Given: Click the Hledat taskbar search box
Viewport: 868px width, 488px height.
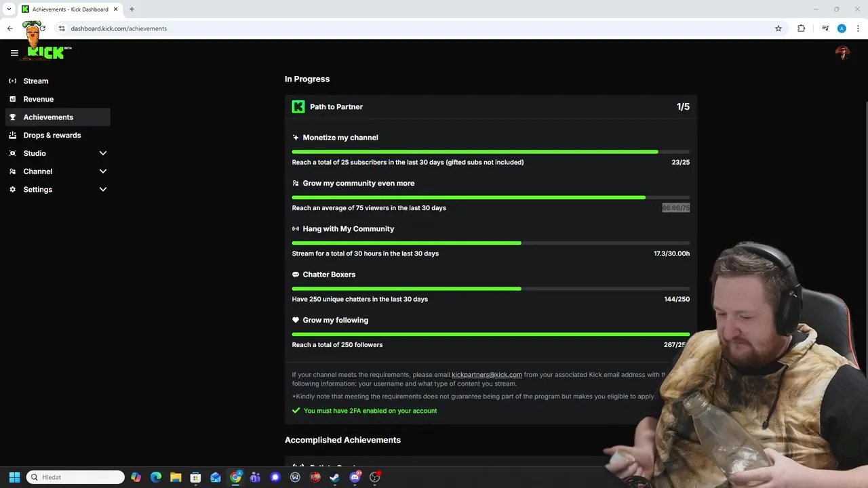Looking at the screenshot, I should [75, 477].
